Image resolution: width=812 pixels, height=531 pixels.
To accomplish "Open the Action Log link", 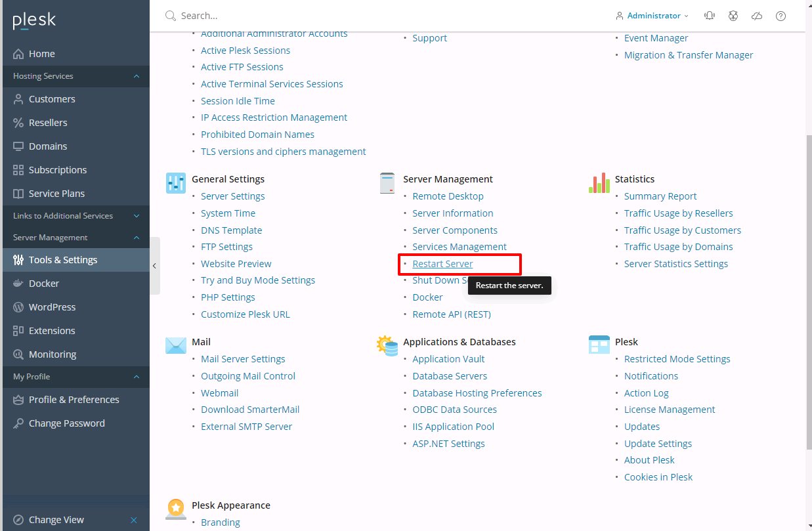I will tap(647, 393).
